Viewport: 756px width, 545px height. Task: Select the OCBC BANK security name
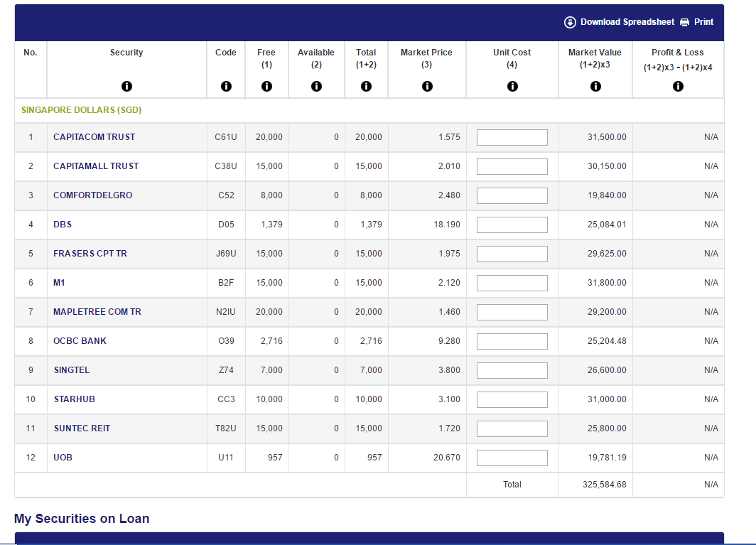pyautogui.click(x=80, y=341)
